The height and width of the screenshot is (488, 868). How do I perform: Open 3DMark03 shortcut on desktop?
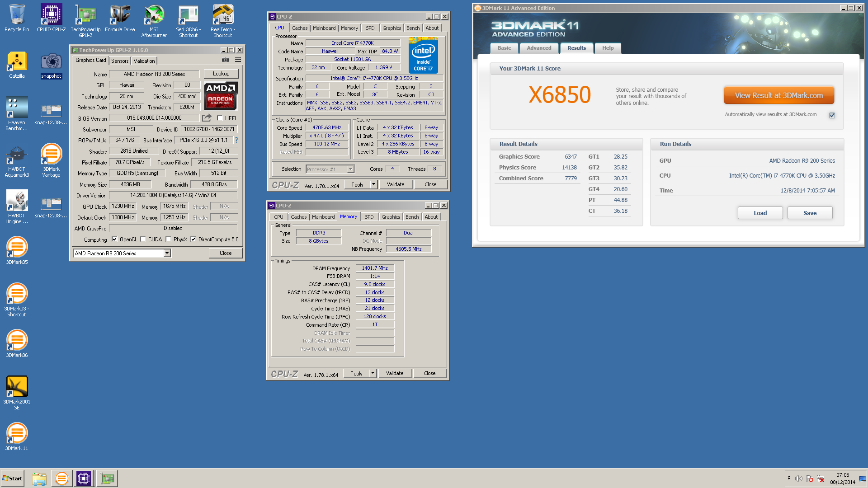pos(17,300)
